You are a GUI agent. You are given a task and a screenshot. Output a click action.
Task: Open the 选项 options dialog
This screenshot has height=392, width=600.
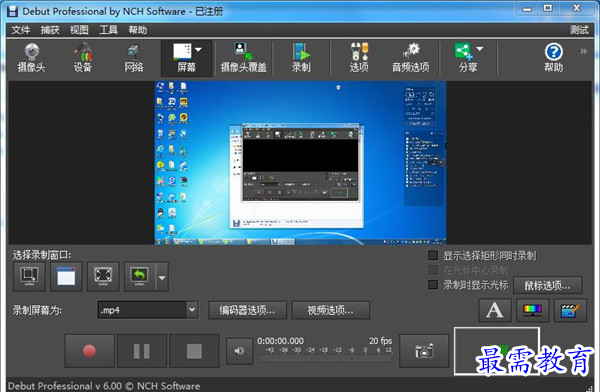pos(359,58)
